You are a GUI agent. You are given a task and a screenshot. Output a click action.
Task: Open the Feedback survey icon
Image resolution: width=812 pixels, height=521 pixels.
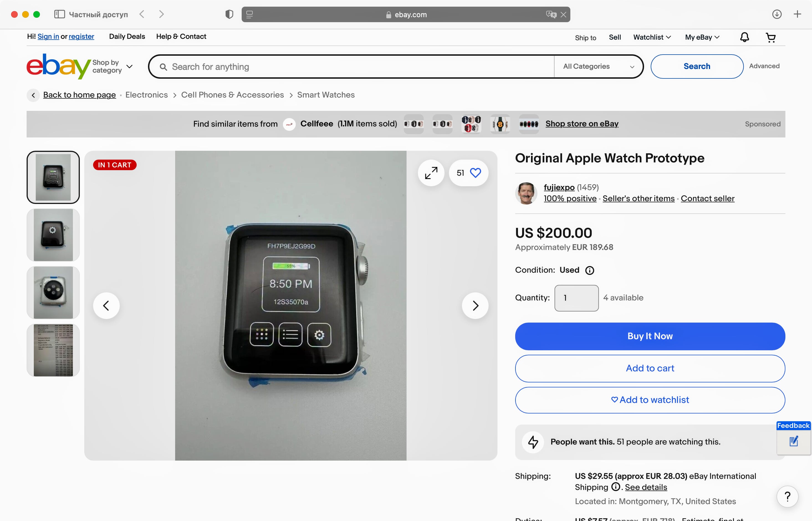(x=794, y=441)
